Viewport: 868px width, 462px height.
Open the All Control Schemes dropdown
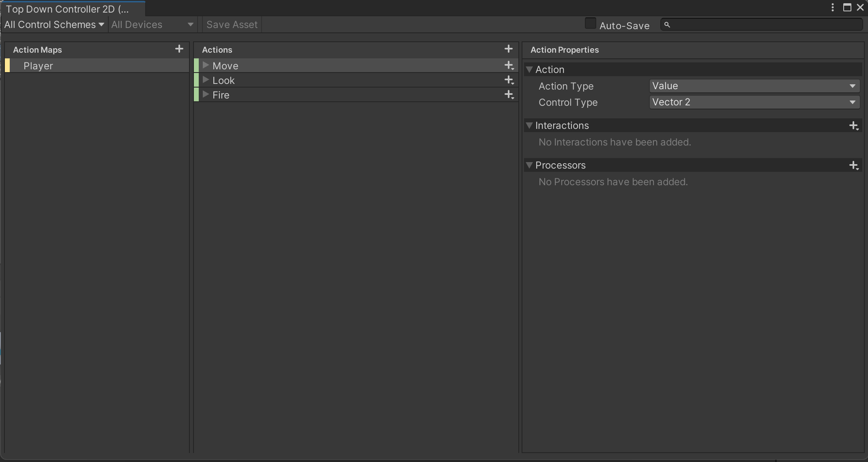pos(54,25)
